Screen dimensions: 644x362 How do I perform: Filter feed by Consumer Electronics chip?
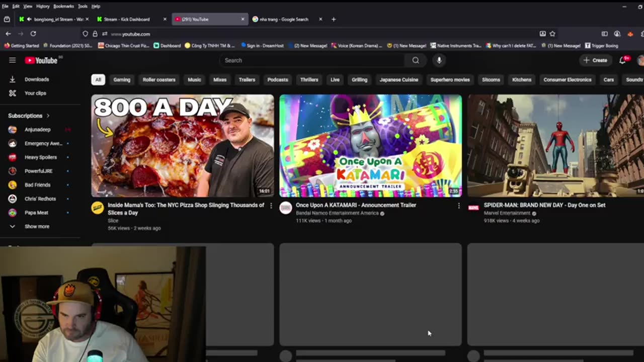pos(567,79)
